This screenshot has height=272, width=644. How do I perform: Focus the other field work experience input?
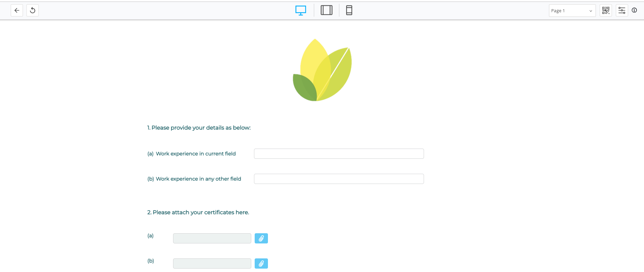click(x=339, y=179)
